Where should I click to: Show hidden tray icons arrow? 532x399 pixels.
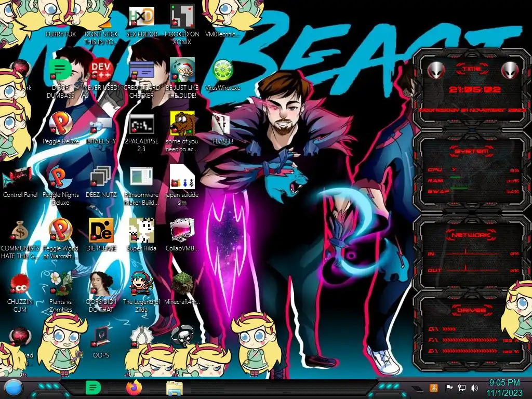click(x=417, y=388)
